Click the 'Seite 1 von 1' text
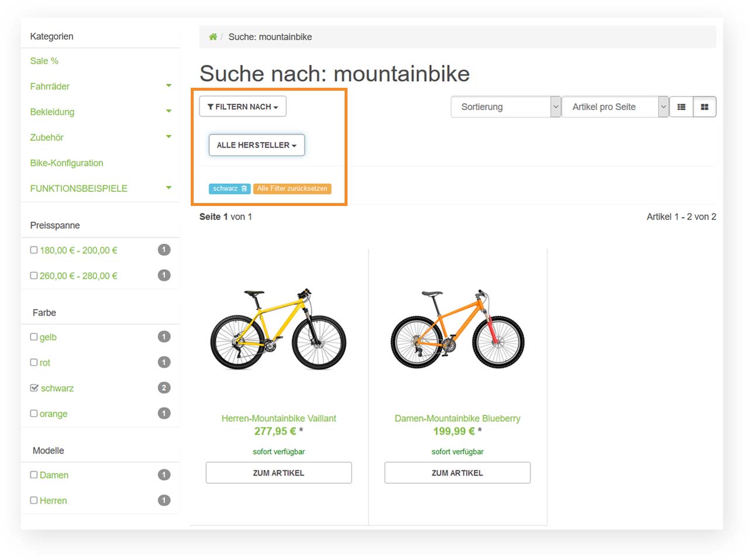 [x=226, y=217]
